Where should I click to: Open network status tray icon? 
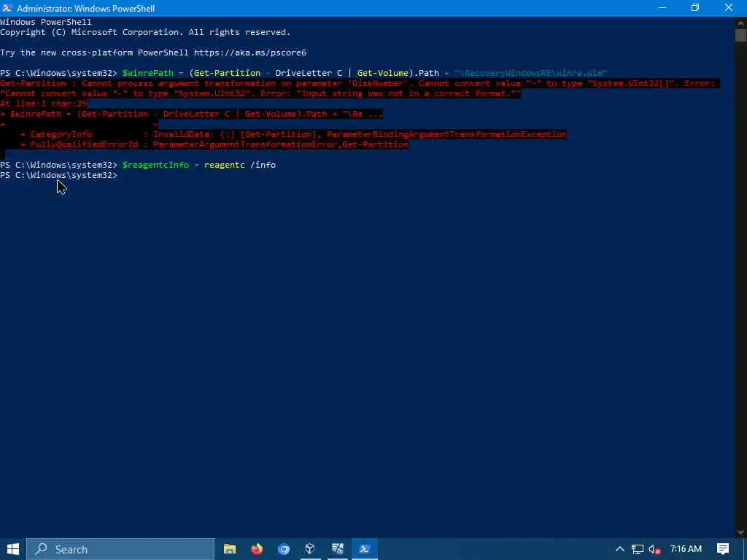pyautogui.click(x=638, y=549)
